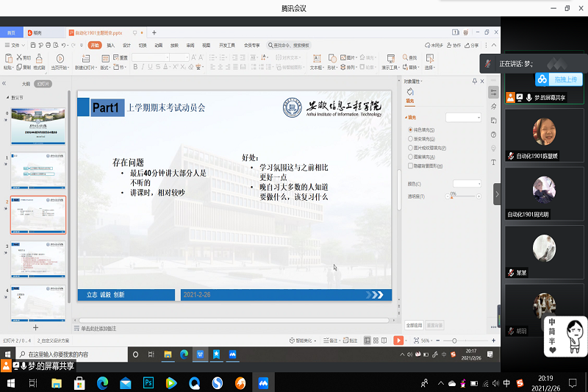Start slideshow from current page icon
The height and width of the screenshot is (392, 588).
coord(60,59)
